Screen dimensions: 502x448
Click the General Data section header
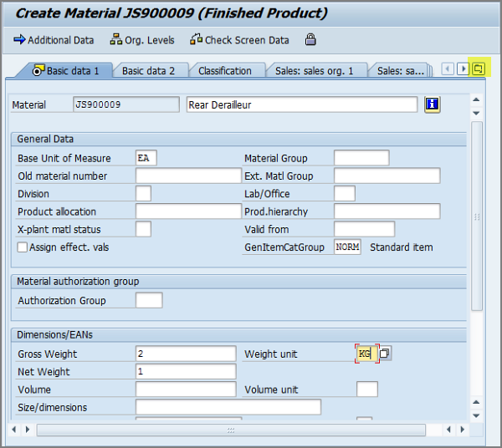coord(238,139)
